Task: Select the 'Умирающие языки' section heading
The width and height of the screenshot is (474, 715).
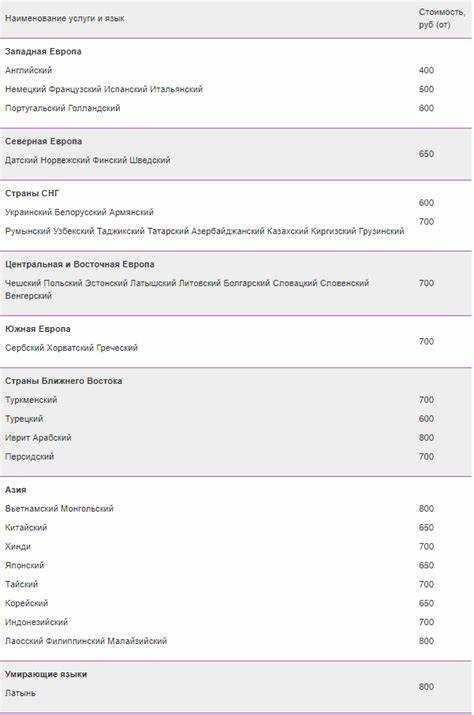Action: 46,674
